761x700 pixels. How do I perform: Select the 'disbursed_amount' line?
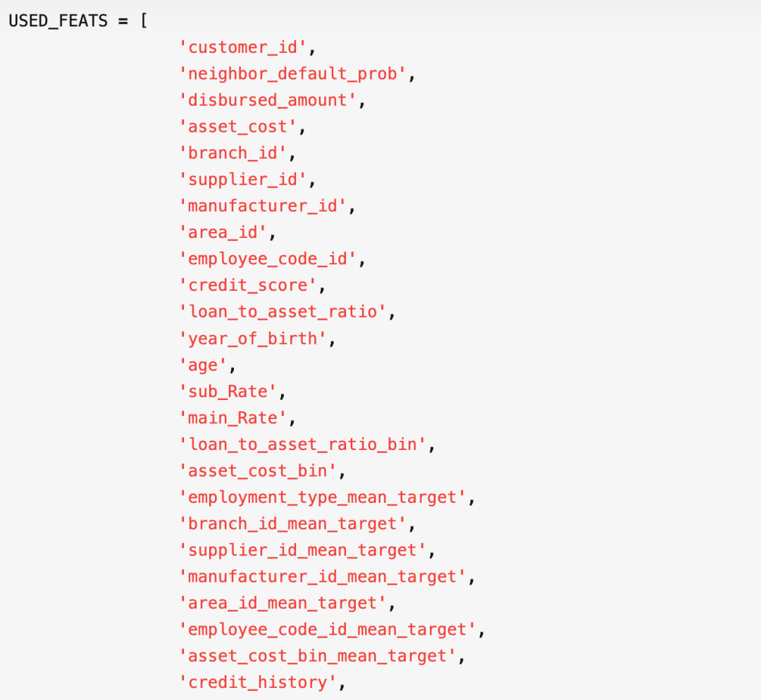[x=268, y=101]
